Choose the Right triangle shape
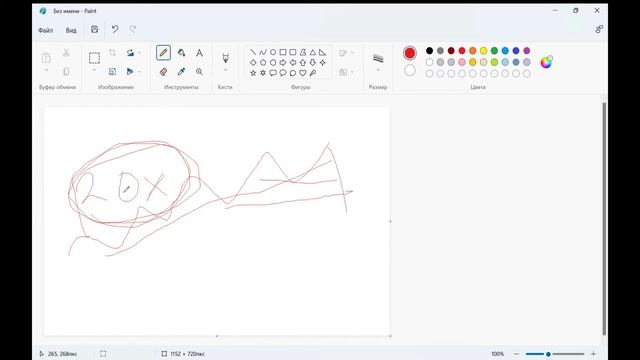Image resolution: width=640 pixels, height=360 pixels. pyautogui.click(x=322, y=52)
